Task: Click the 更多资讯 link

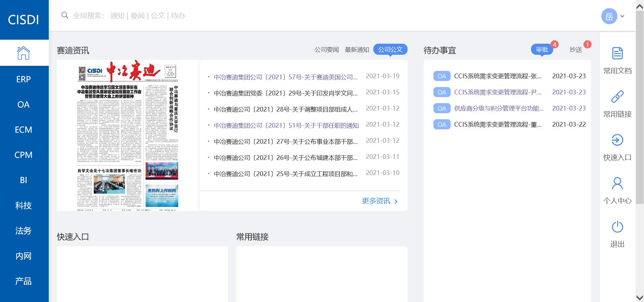Action: (x=380, y=201)
